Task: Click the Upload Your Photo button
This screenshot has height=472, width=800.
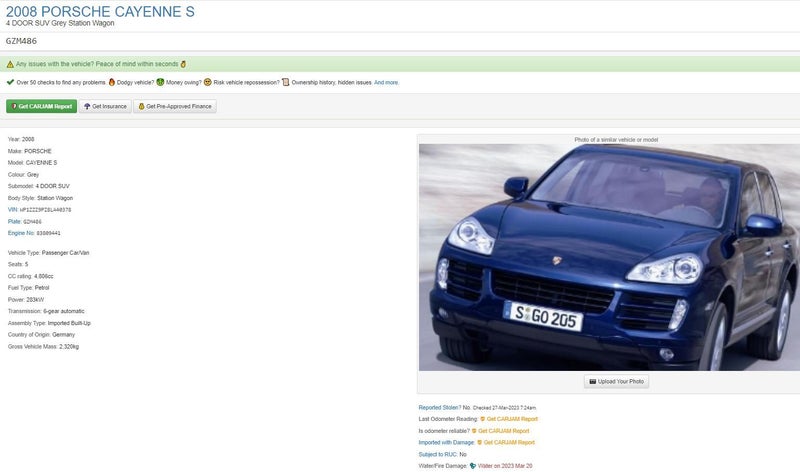Action: (616, 381)
